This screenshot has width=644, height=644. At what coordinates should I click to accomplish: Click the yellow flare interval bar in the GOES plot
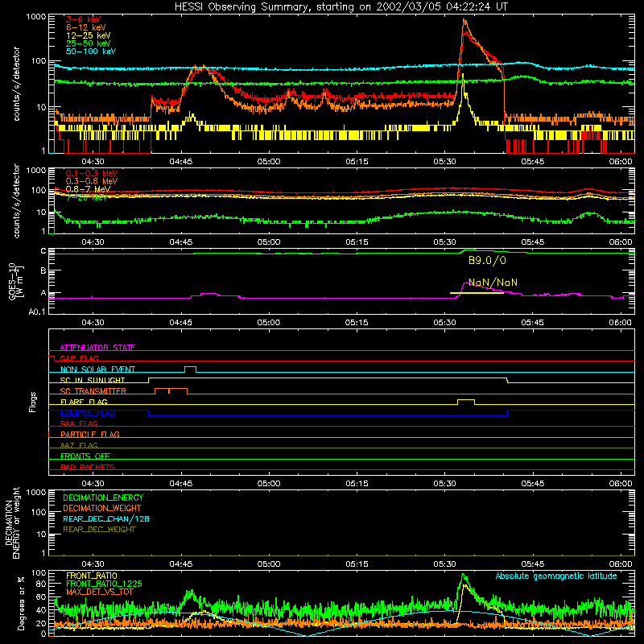pyautogui.click(x=477, y=293)
